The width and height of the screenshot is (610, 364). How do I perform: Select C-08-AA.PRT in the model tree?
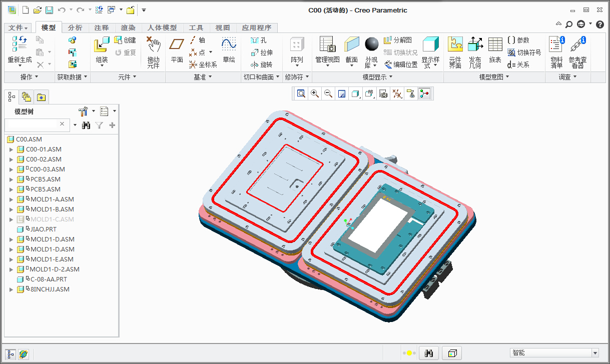pyautogui.click(x=49, y=279)
